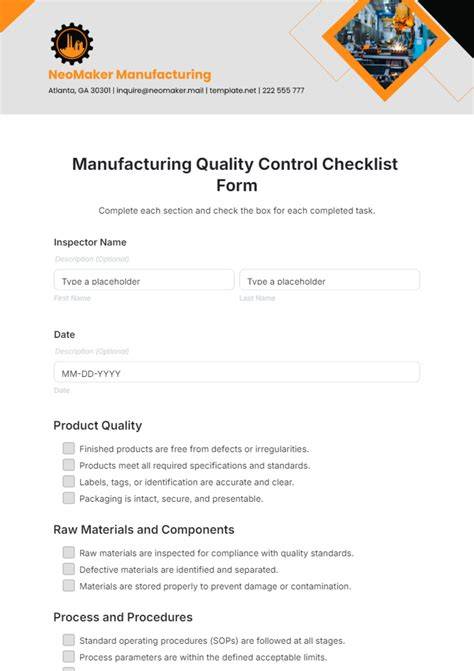Tick 'Raw materials are inspected' checkbox
The width and height of the screenshot is (474, 671).
(x=68, y=552)
